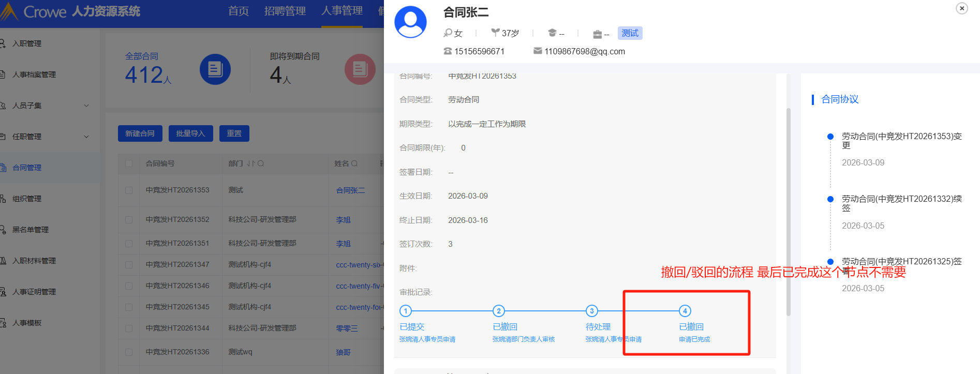
Task: Select the row checkbox for 中竞发HT20261352
Action: click(x=129, y=220)
